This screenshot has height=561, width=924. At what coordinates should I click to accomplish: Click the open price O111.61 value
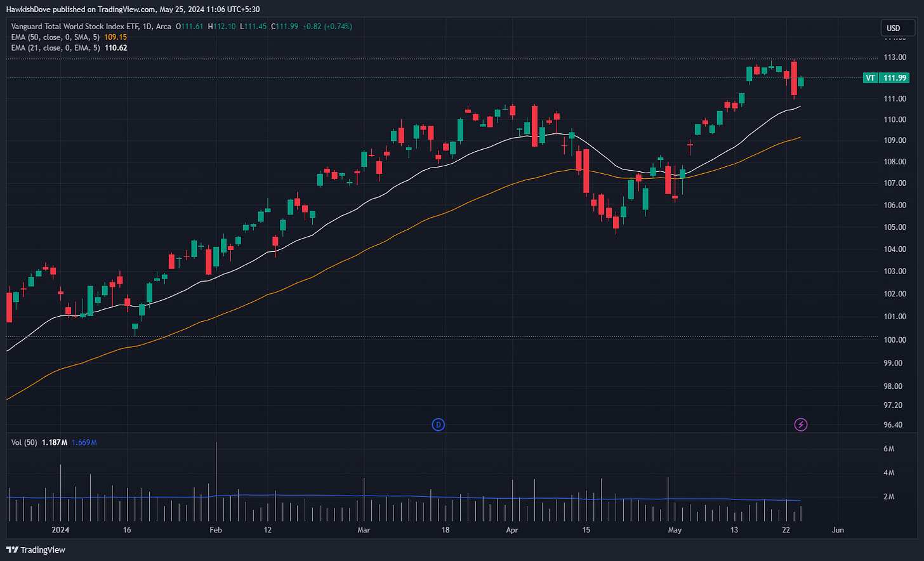pyautogui.click(x=189, y=27)
